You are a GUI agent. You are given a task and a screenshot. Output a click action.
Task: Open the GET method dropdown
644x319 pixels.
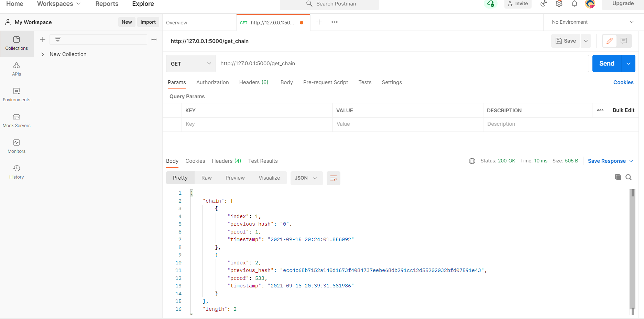click(x=190, y=64)
